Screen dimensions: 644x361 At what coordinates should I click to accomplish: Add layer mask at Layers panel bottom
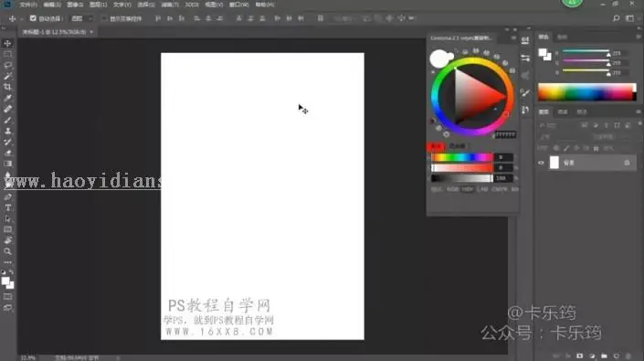pos(579,356)
